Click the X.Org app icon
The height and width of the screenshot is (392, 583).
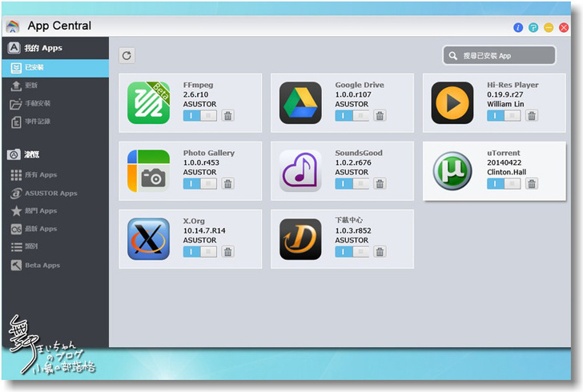[149, 238]
